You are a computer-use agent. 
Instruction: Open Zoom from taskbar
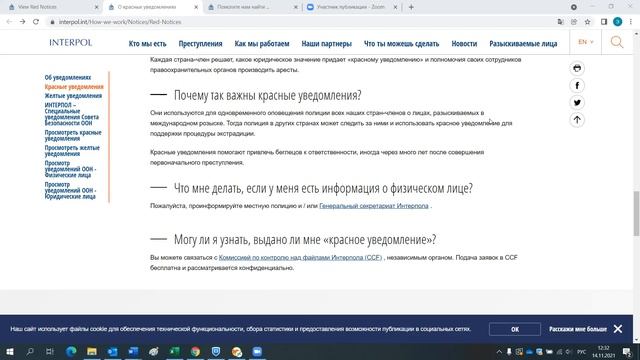(257, 351)
